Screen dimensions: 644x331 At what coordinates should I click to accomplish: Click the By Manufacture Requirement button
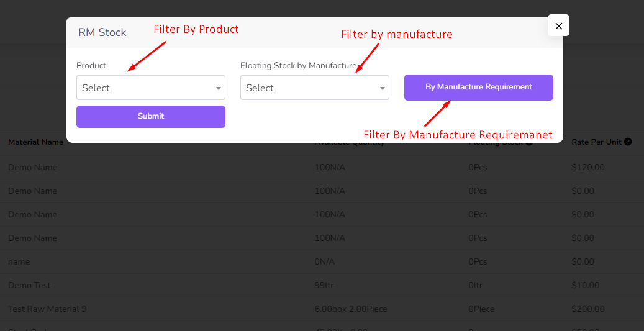(478, 88)
